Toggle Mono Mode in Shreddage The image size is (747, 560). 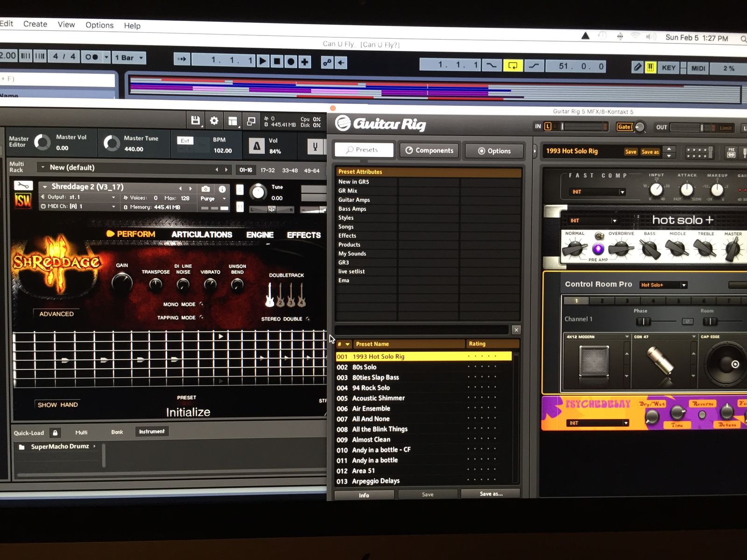click(202, 304)
